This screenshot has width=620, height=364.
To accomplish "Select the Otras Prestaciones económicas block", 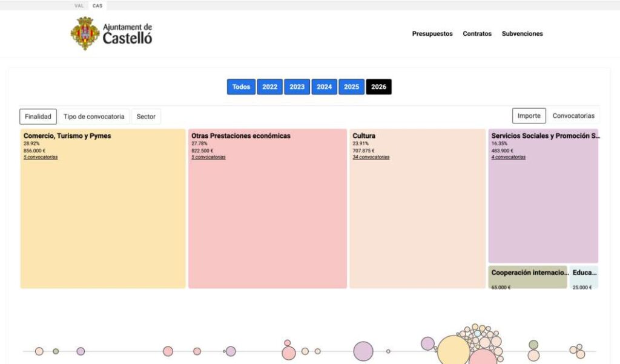I will [267, 209].
